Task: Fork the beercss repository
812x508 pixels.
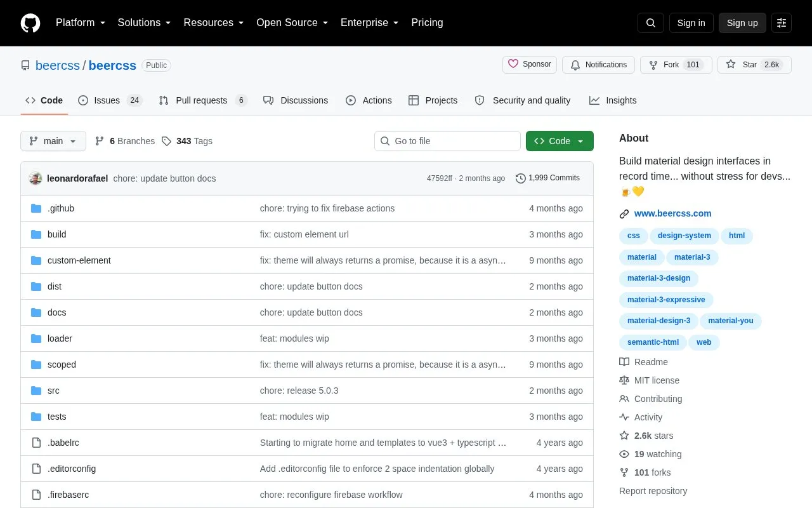Action: click(676, 65)
